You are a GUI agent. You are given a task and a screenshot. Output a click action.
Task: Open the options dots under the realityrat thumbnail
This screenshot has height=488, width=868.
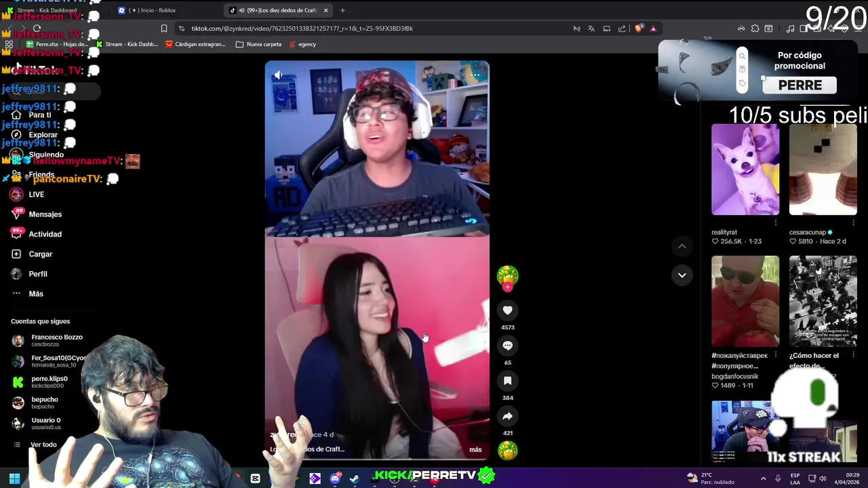click(x=775, y=222)
